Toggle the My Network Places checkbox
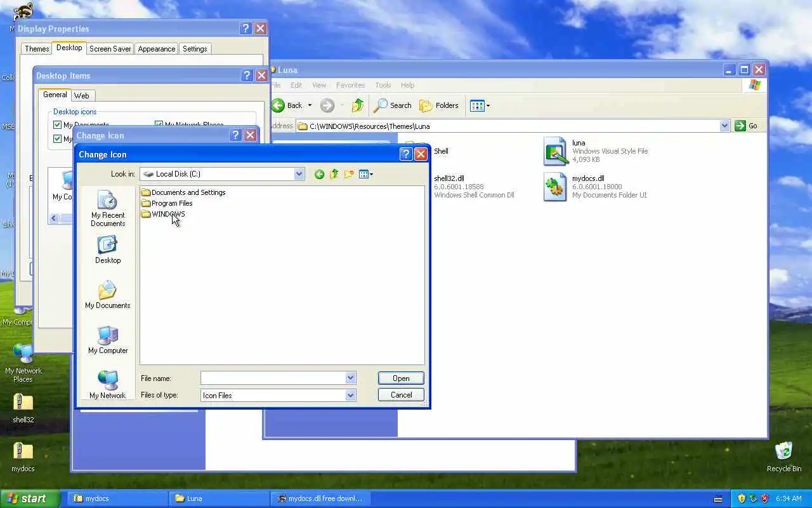Screen dimensions: 812x508 click(x=159, y=125)
